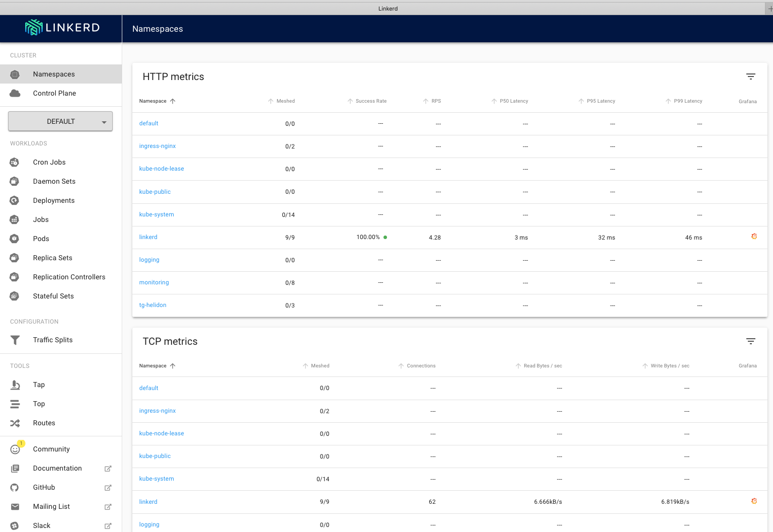This screenshot has height=532, width=773.
Task: Open default namespace in TCP metrics
Action: pyautogui.click(x=149, y=388)
